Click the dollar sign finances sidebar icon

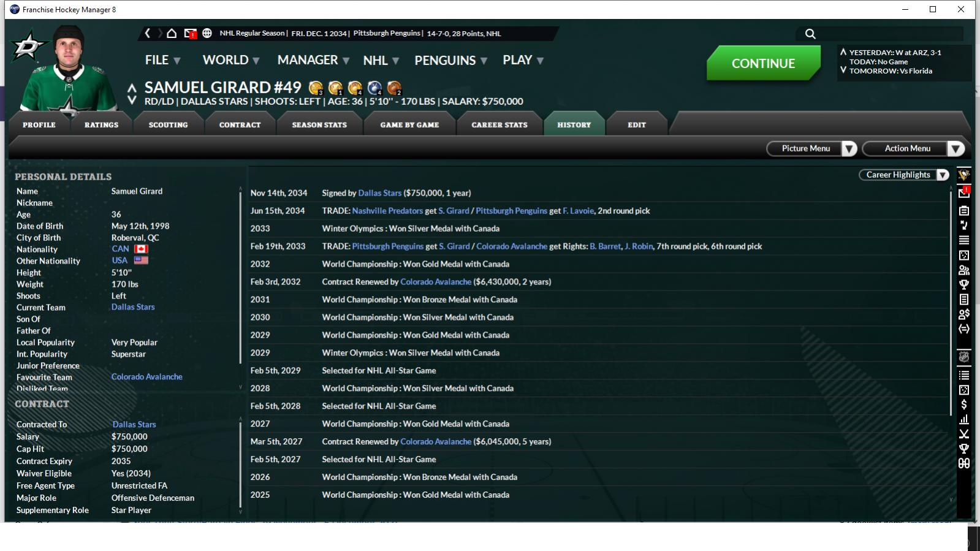coord(964,405)
